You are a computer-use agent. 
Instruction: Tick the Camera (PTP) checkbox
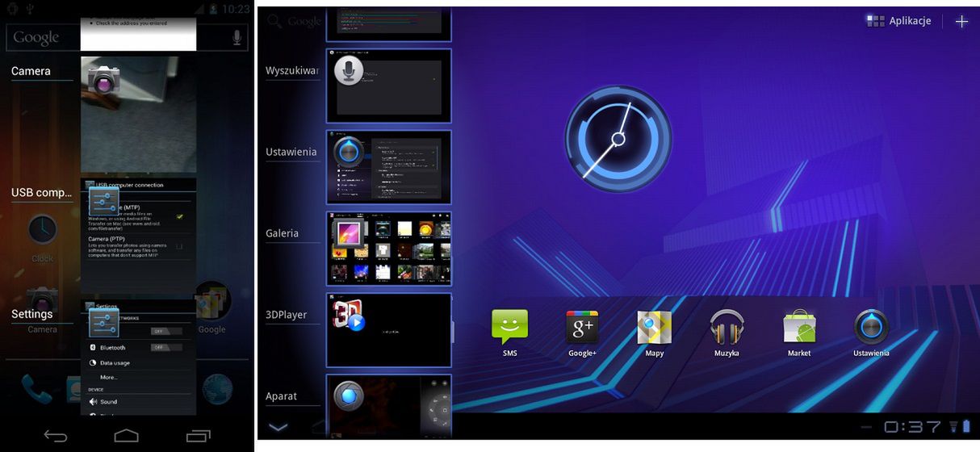[179, 246]
